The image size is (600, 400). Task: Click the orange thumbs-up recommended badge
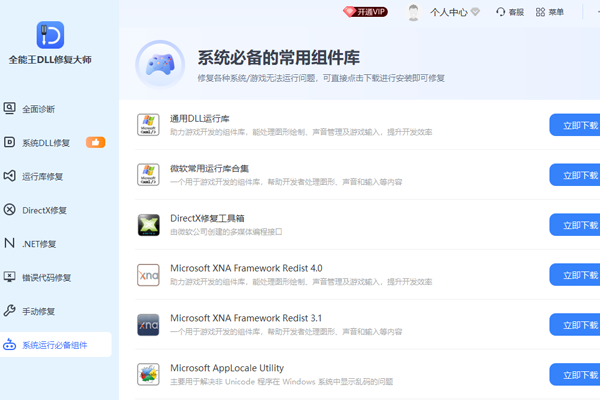coord(95,142)
